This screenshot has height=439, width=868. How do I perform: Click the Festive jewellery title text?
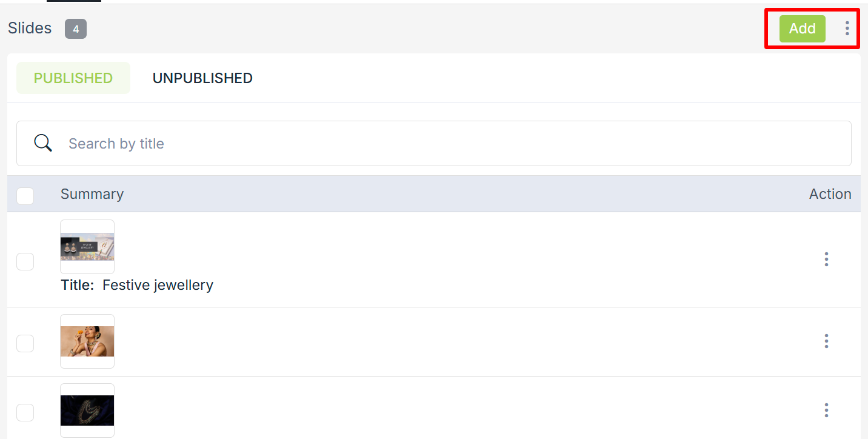point(158,285)
